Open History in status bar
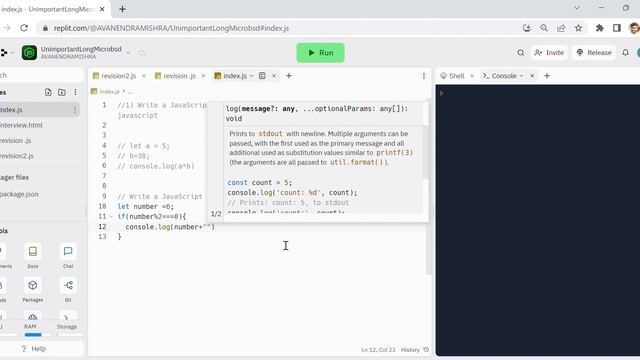The height and width of the screenshot is (360, 640). pos(415,350)
